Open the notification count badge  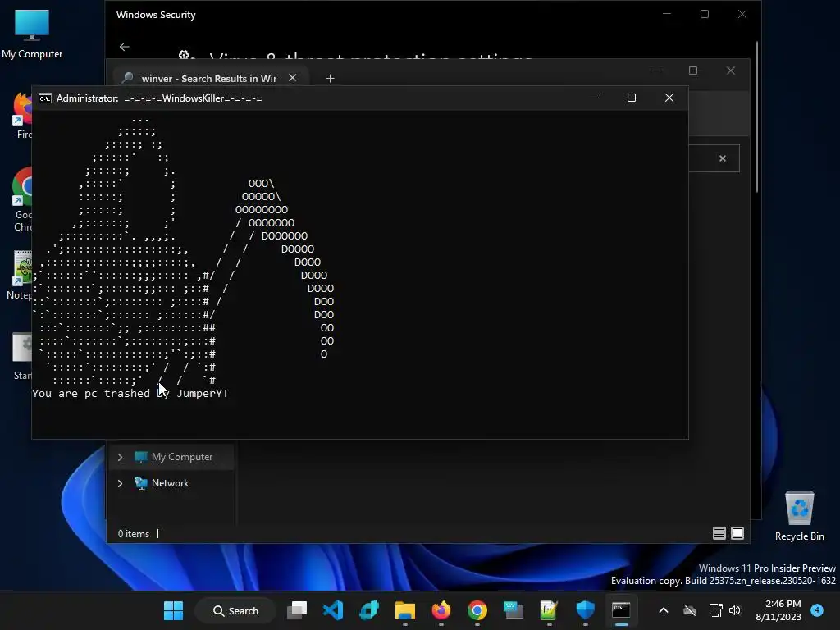click(817, 610)
